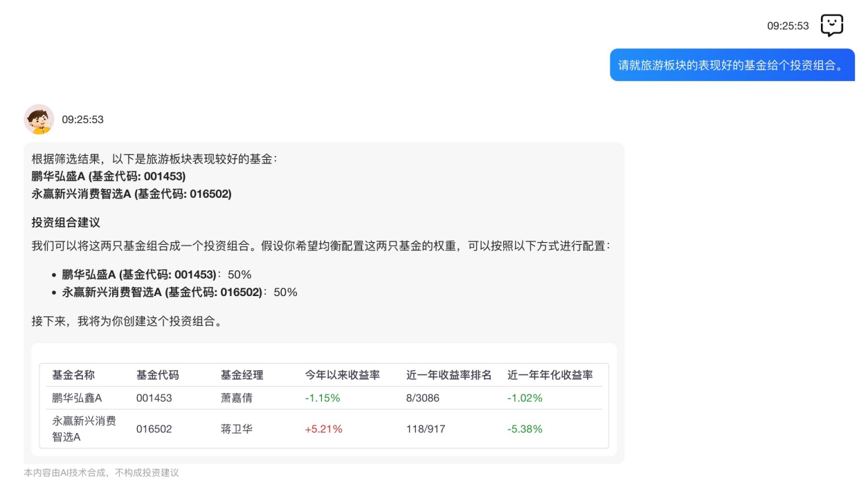Click the 近一年年化收益率 column header
Viewport: 868px width, 498px height.
[550, 375]
